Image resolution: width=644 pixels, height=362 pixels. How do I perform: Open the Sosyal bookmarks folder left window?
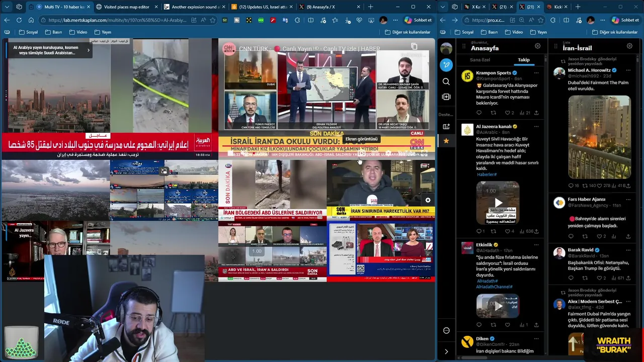pyautogui.click(x=28, y=32)
